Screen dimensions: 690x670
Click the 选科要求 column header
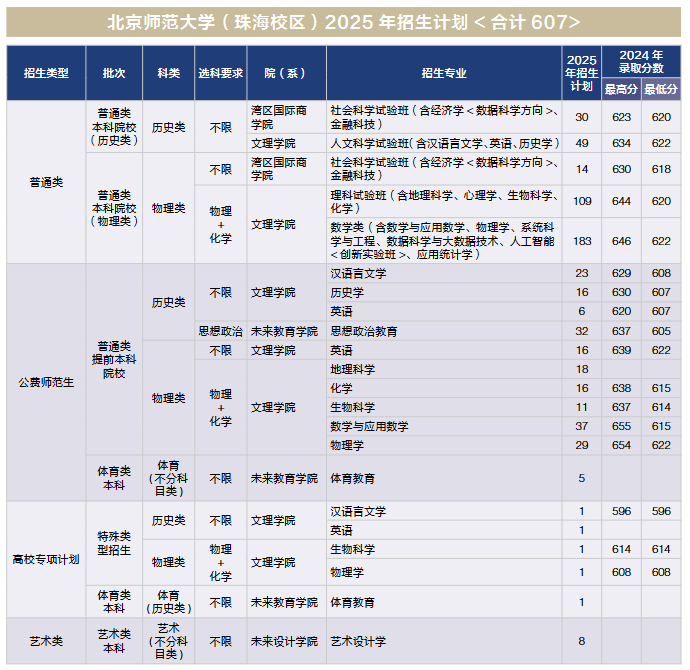221,73
